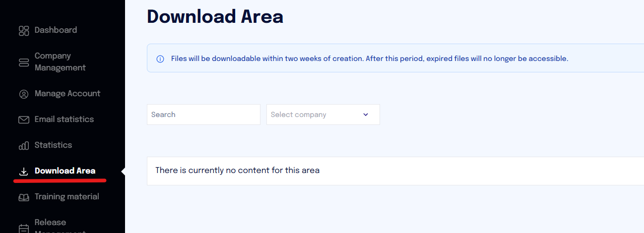Click the Training material book icon
Image resolution: width=644 pixels, height=233 pixels.
pyautogui.click(x=24, y=197)
